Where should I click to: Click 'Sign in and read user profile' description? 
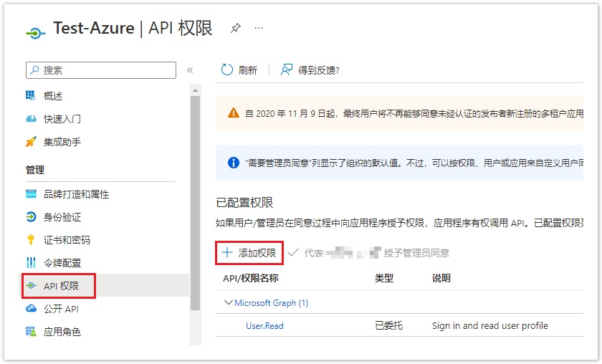[x=490, y=325]
